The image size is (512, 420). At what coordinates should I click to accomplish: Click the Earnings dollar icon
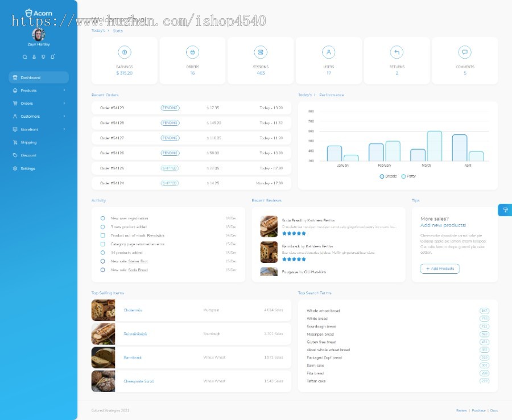pyautogui.click(x=125, y=52)
